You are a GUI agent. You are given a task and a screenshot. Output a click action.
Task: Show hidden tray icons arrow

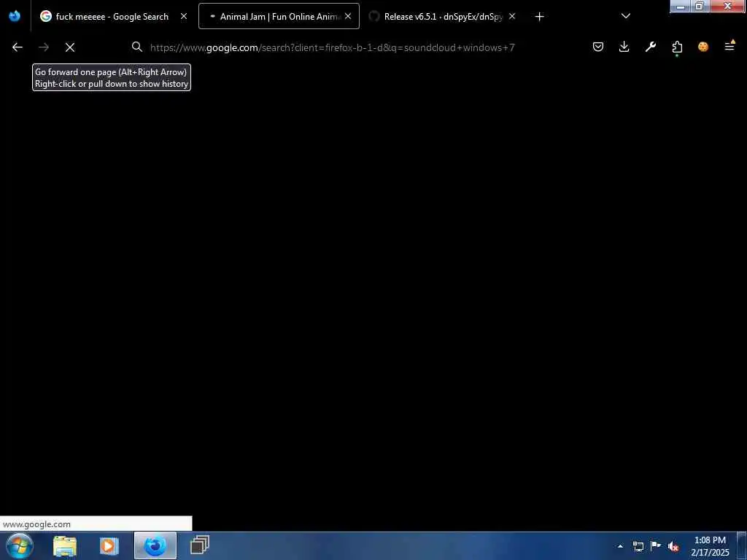pos(620,546)
